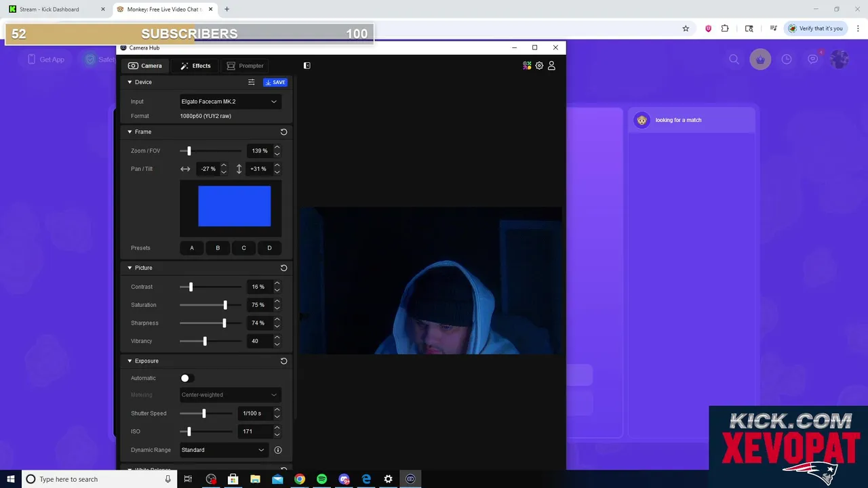Click the Type here to search box
This screenshot has height=488, width=868.
tap(100, 479)
